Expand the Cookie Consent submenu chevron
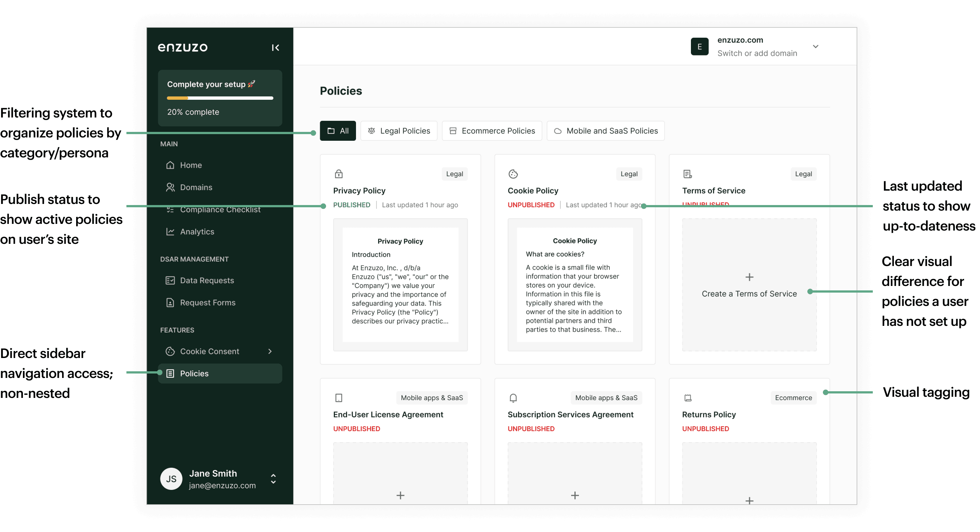Image resolution: width=980 pixels, height=532 pixels. [x=270, y=351]
